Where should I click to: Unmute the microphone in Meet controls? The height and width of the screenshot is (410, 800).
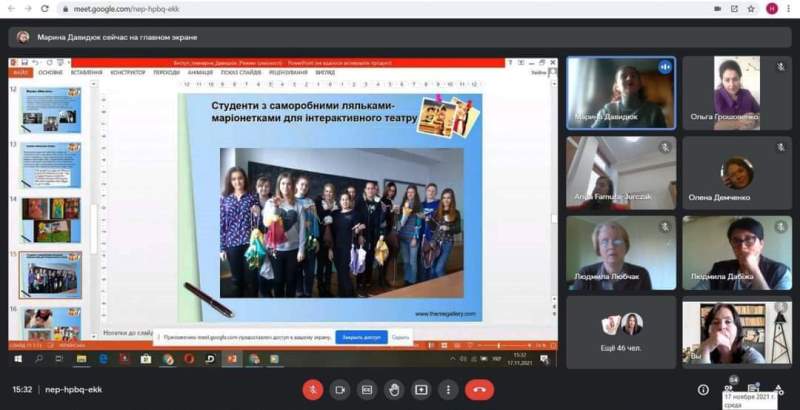click(x=313, y=390)
